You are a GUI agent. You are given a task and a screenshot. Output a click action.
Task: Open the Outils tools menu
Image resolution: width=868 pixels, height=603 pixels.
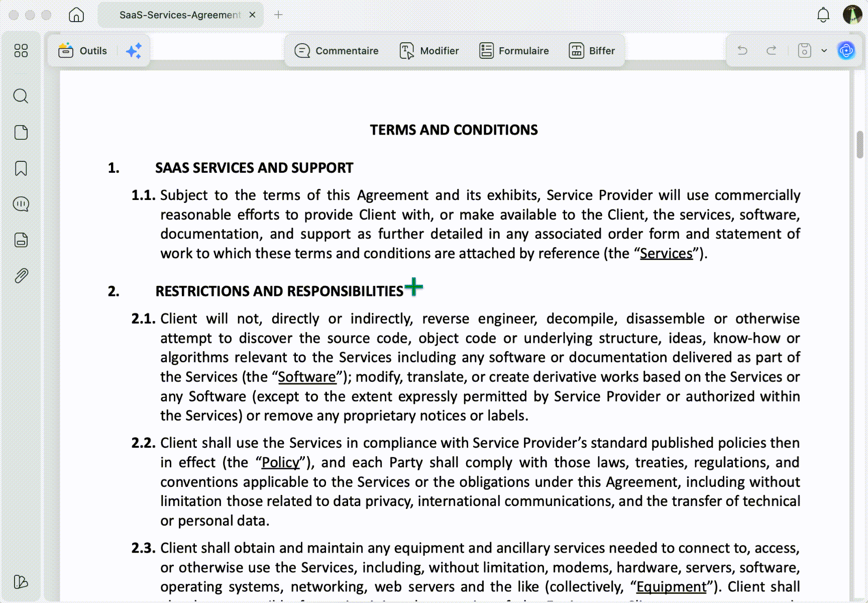click(83, 51)
